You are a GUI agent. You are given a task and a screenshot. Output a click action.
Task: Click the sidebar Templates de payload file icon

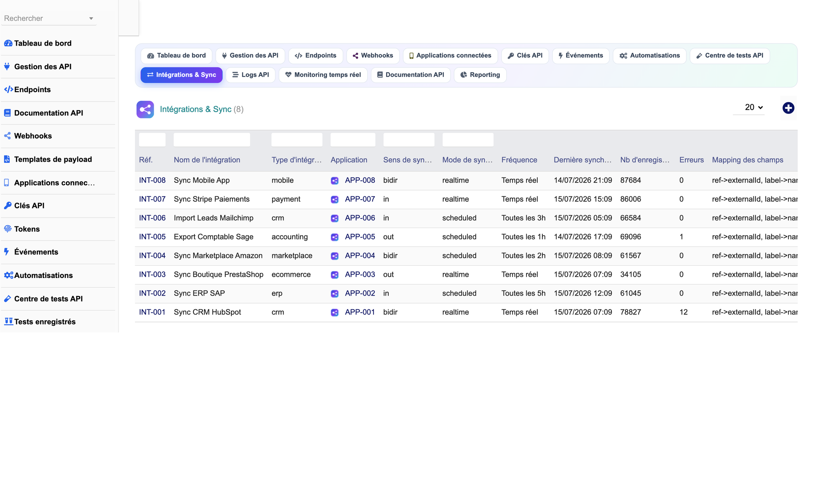tap(7, 159)
